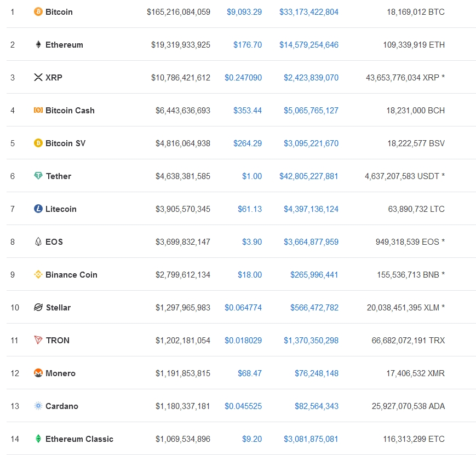Select Bitcoin market cap $165,216,084,059
Viewport: 476px width, 455px height.
(179, 12)
